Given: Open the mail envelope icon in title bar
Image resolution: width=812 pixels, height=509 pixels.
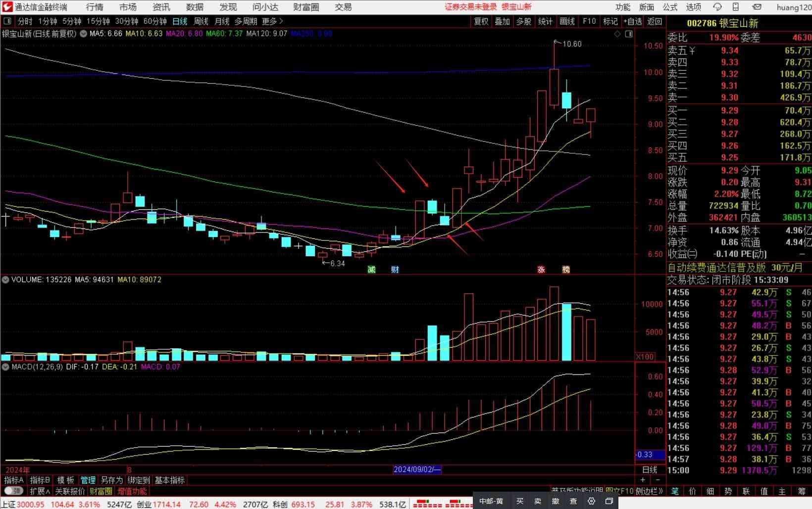Looking at the screenshot, I should (757, 7).
